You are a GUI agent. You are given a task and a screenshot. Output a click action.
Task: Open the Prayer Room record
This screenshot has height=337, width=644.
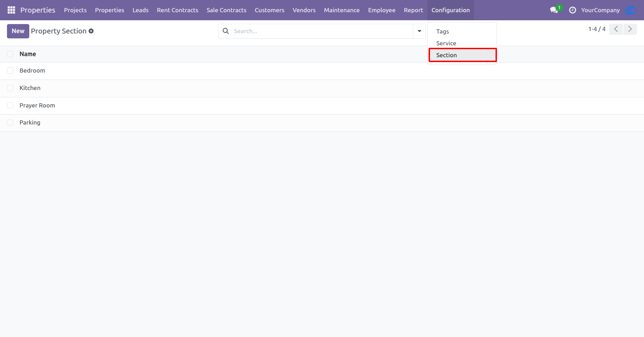pyautogui.click(x=37, y=105)
